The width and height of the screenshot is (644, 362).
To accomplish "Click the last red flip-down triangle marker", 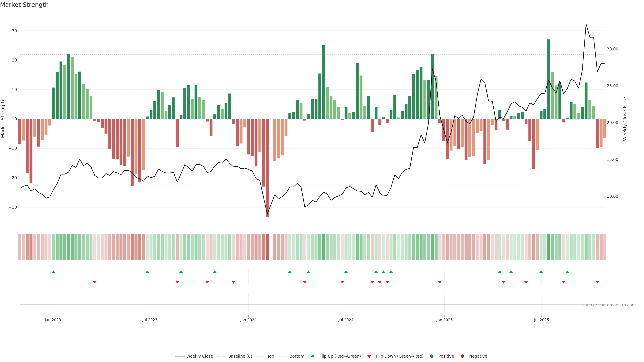I will coord(597,282).
